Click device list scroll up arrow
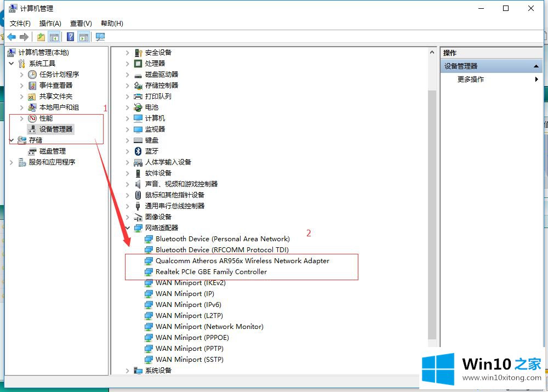 (432, 53)
